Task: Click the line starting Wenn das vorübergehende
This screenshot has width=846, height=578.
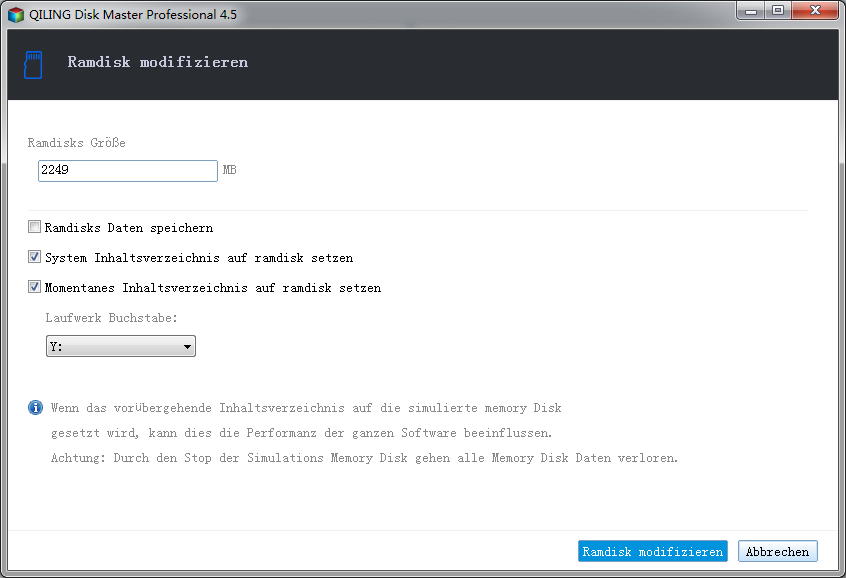Action: [x=306, y=407]
